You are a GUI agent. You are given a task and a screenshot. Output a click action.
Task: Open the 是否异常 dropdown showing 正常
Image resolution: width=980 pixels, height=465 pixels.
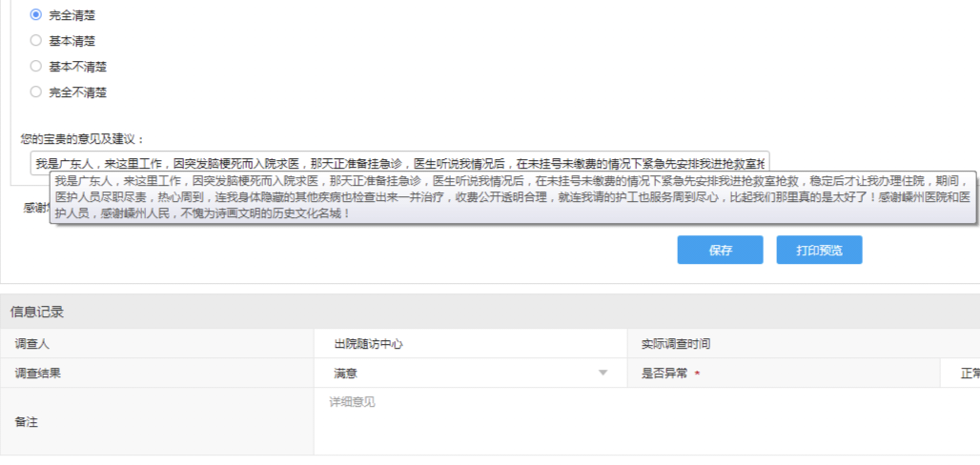(x=963, y=373)
